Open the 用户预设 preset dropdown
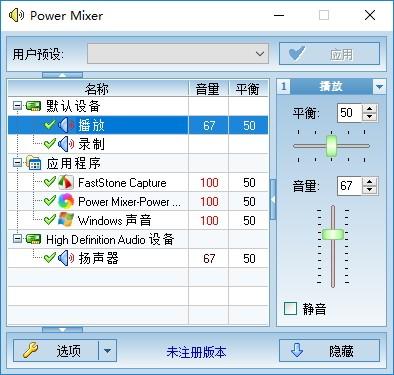 pyautogui.click(x=260, y=54)
